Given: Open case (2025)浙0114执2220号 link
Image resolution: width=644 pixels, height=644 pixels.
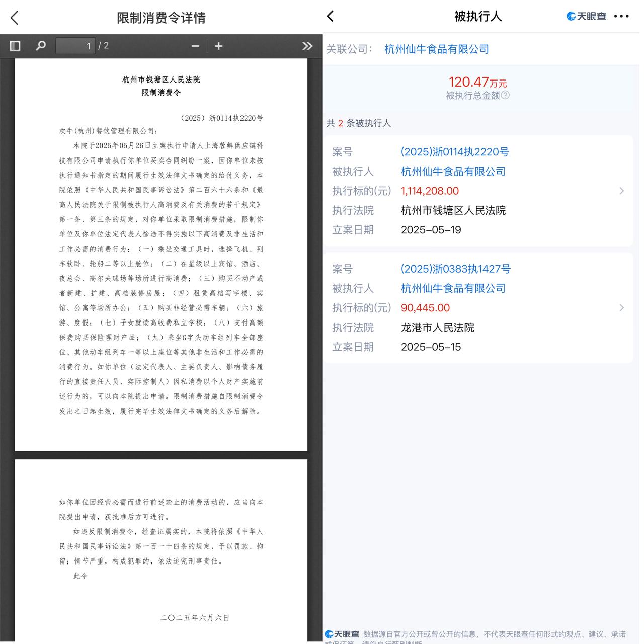Looking at the screenshot, I should tap(455, 152).
